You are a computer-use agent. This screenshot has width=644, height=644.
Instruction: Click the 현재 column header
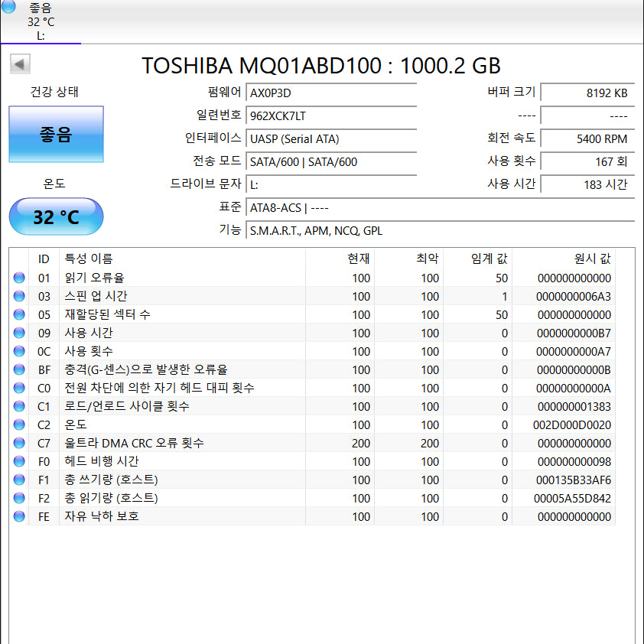point(340,259)
